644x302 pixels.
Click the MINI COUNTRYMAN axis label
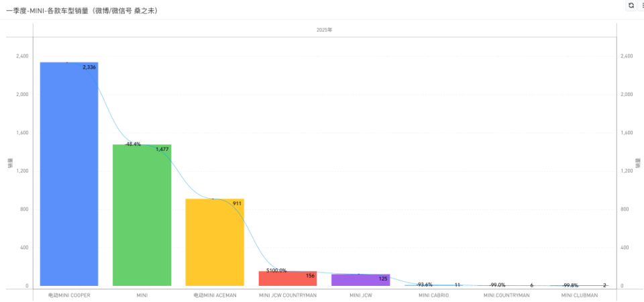click(x=506, y=295)
